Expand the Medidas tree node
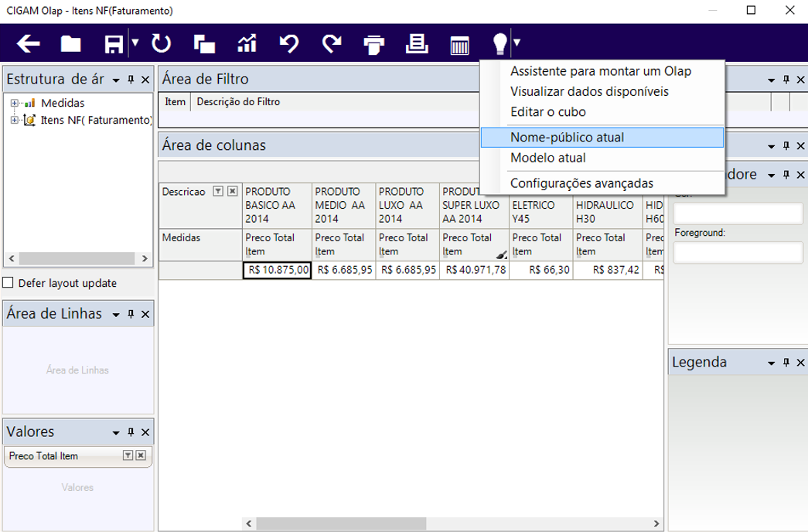The height and width of the screenshot is (532, 808). coord(14,103)
